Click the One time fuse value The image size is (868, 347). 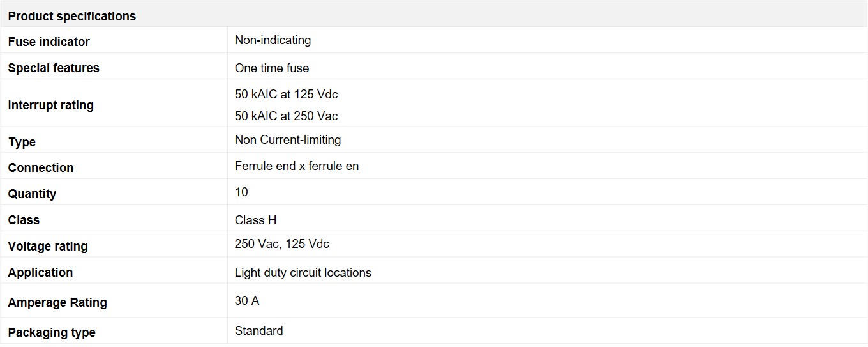(272, 68)
